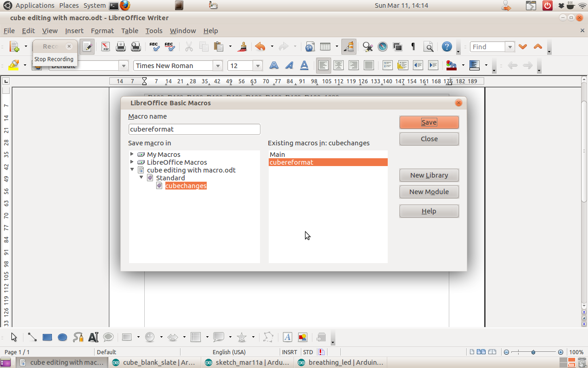
Task: Select the Ellipse drawing tool
Action: coord(62,337)
